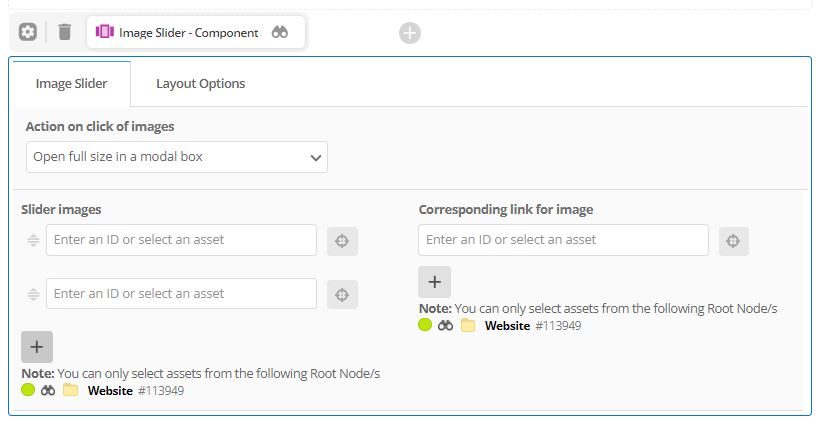821x422 pixels.
Task: Click chevron arrow of modal box dropdown
Action: tap(315, 158)
